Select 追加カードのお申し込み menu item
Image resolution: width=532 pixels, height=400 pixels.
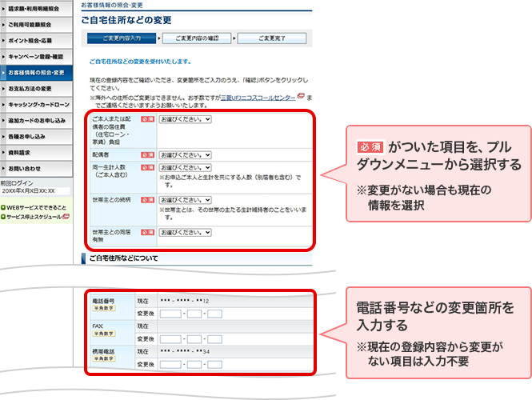[36, 121]
